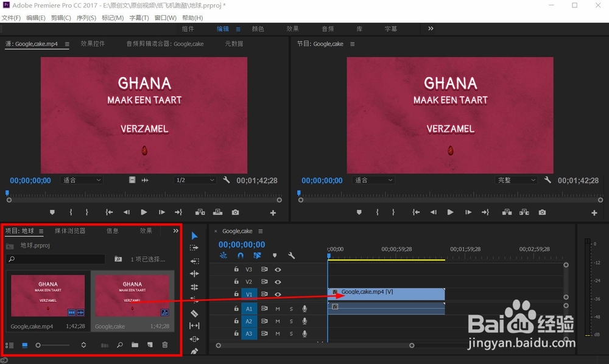
Task: Switch to 媒体浏览器 tab
Action: pos(70,231)
